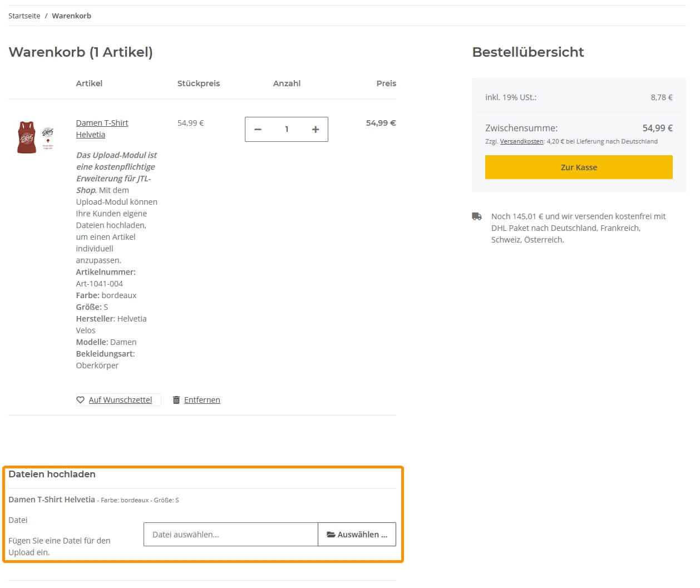Click the delivery truck shipping icon

pos(477,216)
